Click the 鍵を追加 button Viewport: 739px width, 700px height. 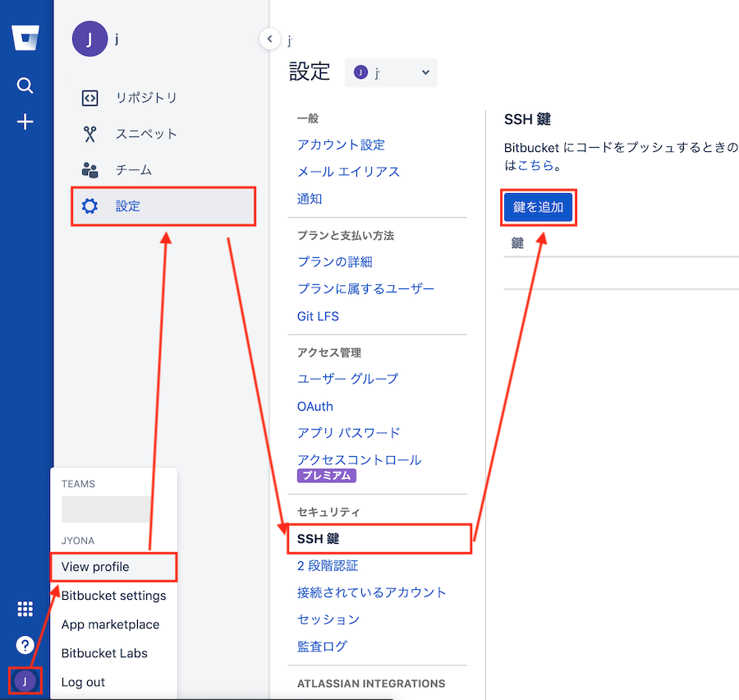point(538,207)
